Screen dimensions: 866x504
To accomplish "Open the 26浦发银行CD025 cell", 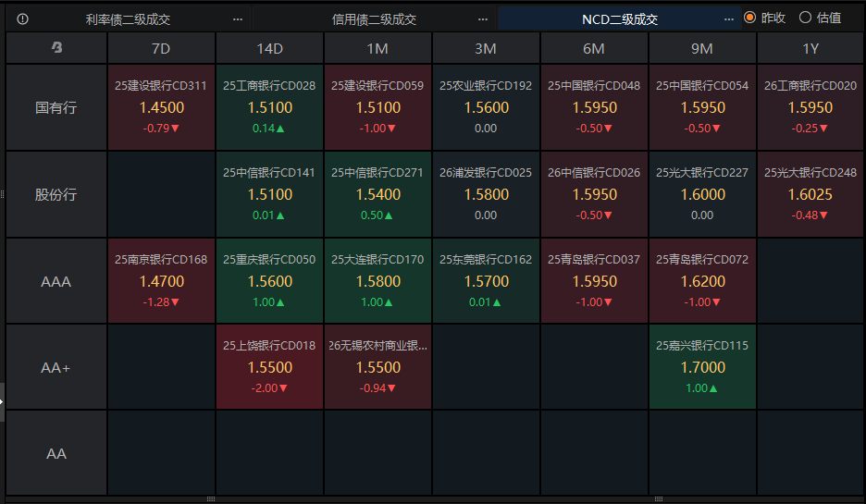I will coord(486,194).
